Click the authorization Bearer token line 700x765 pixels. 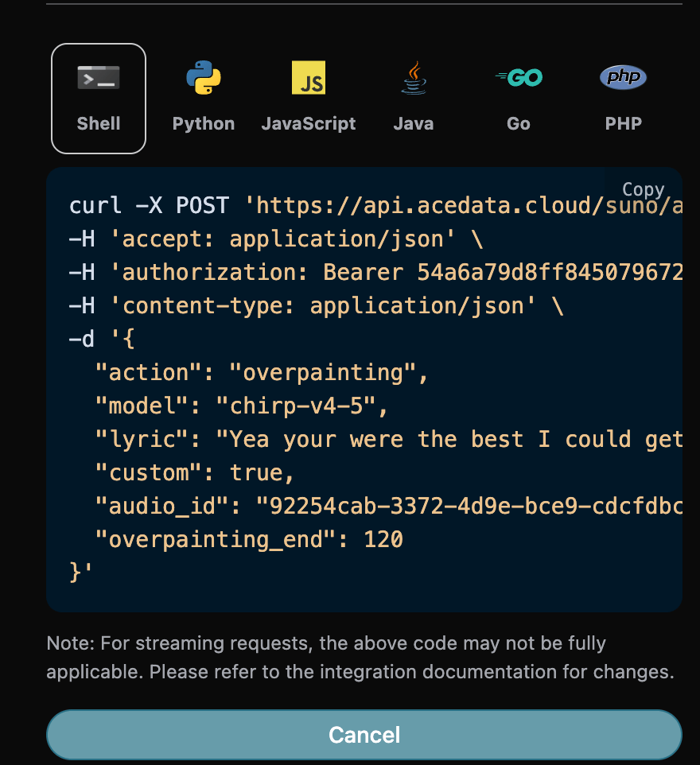374,273
